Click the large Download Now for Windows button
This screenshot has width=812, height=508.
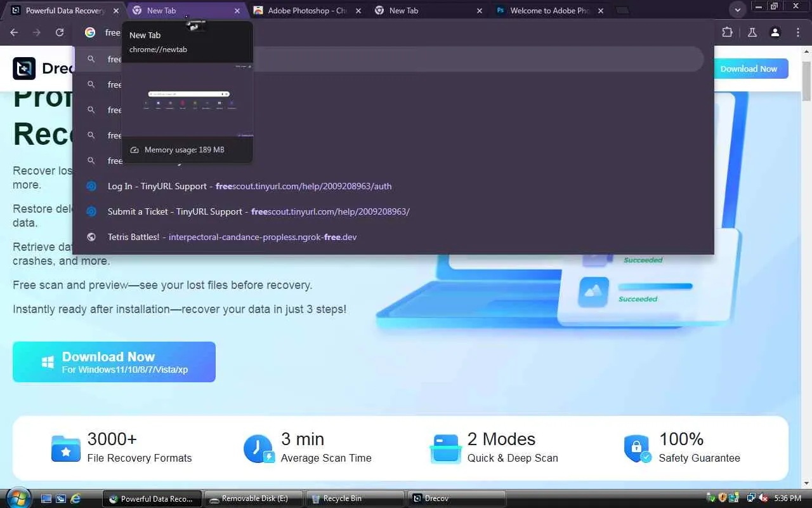114,362
